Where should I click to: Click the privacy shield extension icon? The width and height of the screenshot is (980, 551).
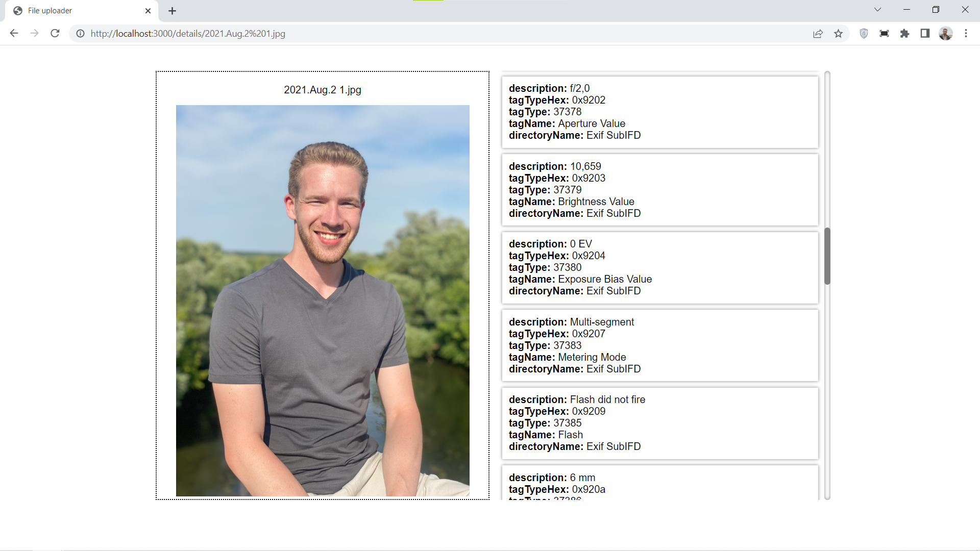[x=864, y=34]
